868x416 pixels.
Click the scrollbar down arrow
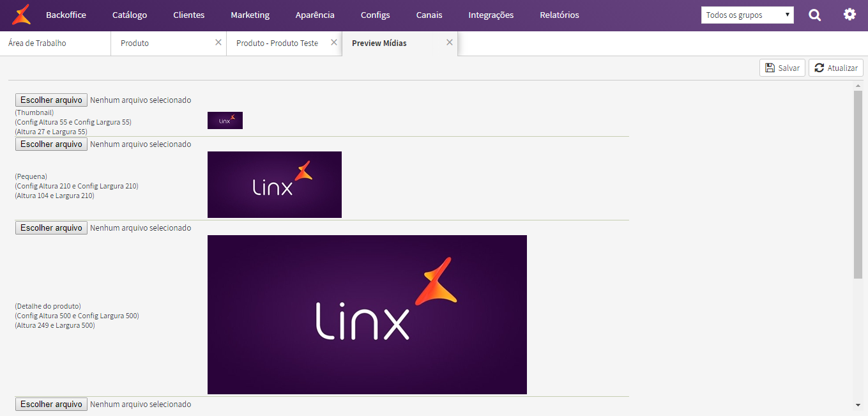[858, 405]
